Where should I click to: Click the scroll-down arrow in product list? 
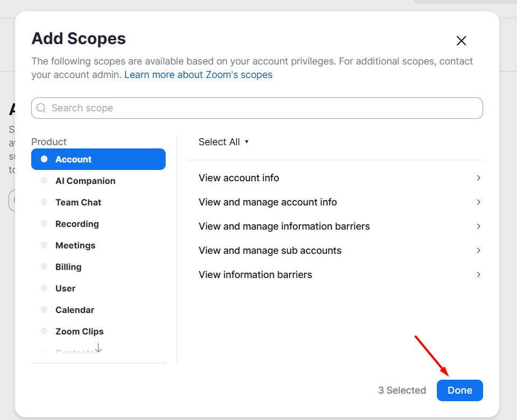coord(98,349)
